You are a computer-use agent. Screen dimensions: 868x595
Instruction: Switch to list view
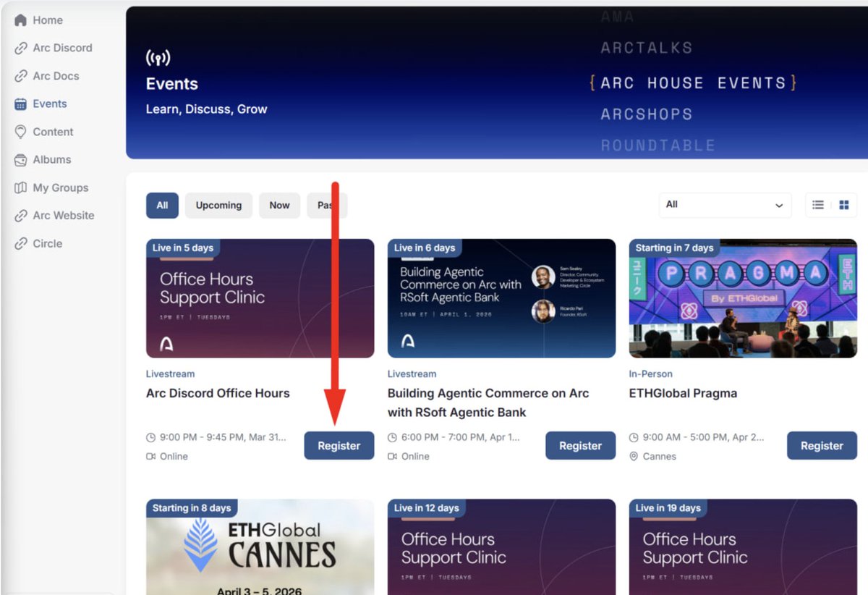(x=818, y=205)
